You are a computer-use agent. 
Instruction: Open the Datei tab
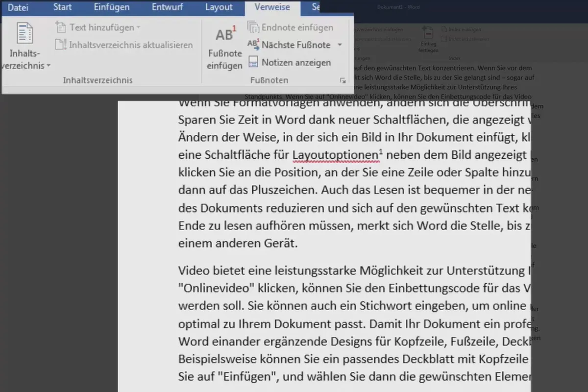pos(18,7)
